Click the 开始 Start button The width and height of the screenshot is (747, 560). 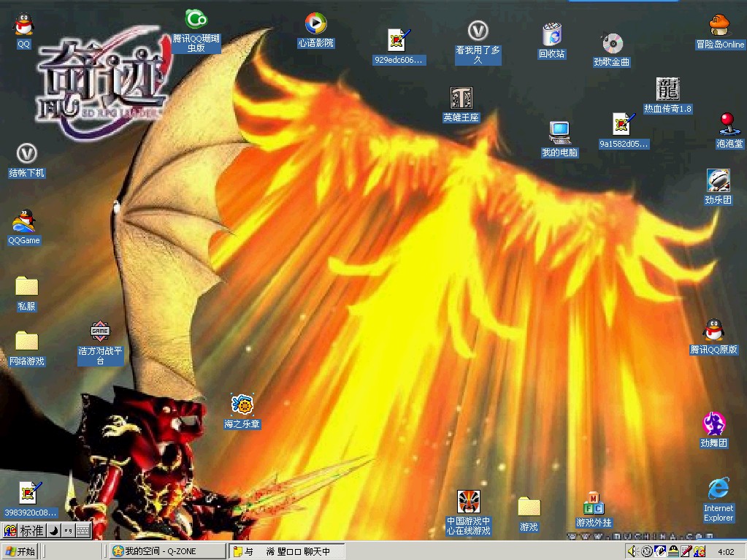[20, 551]
